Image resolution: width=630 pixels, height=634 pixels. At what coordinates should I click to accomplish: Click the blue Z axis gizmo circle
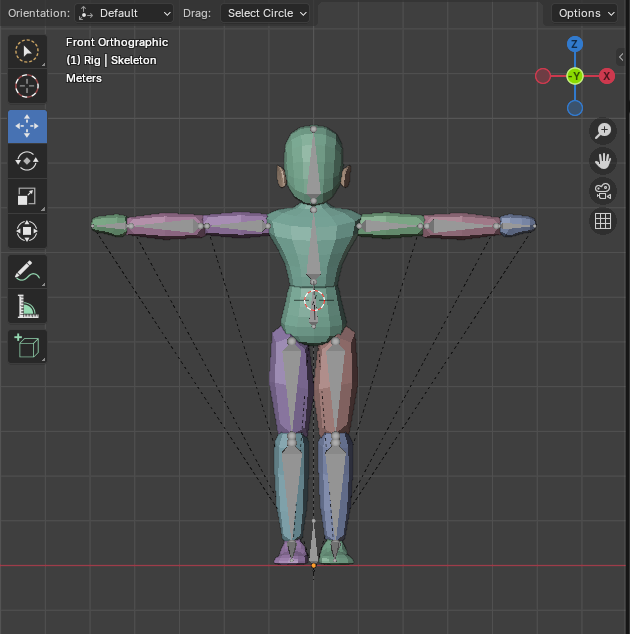[575, 44]
